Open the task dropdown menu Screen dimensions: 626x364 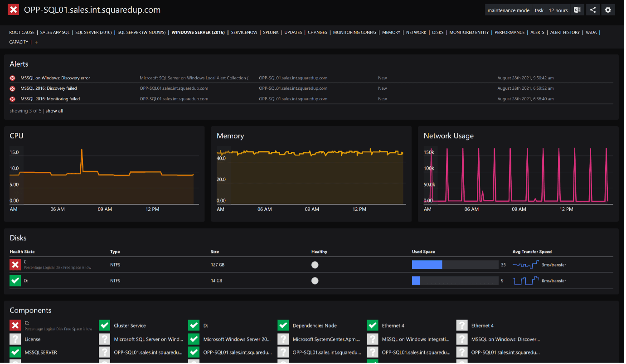(539, 10)
